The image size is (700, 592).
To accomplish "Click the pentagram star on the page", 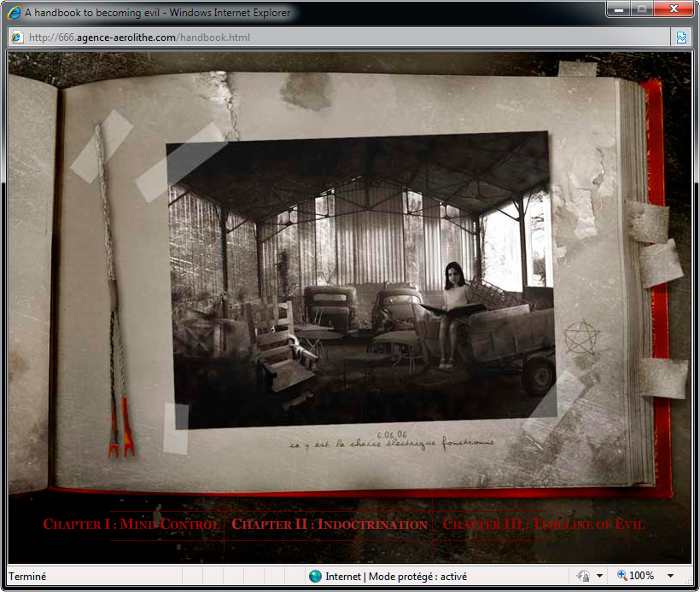I will pyautogui.click(x=582, y=337).
